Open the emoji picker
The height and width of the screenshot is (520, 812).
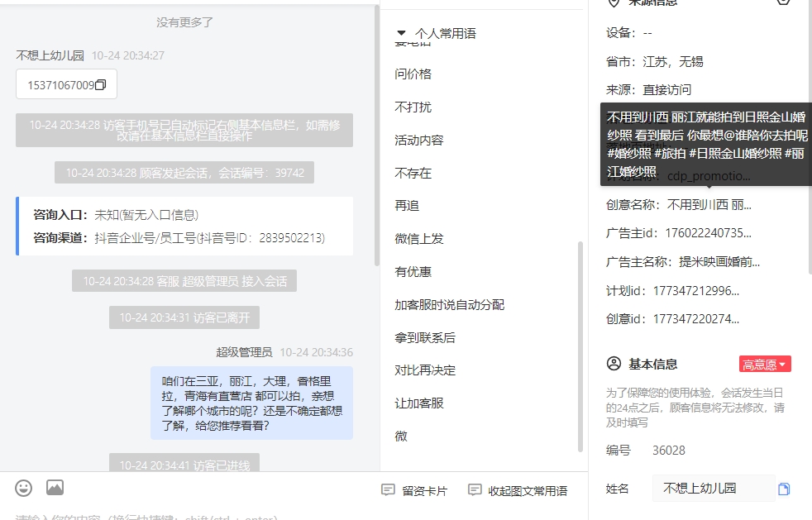(x=23, y=488)
